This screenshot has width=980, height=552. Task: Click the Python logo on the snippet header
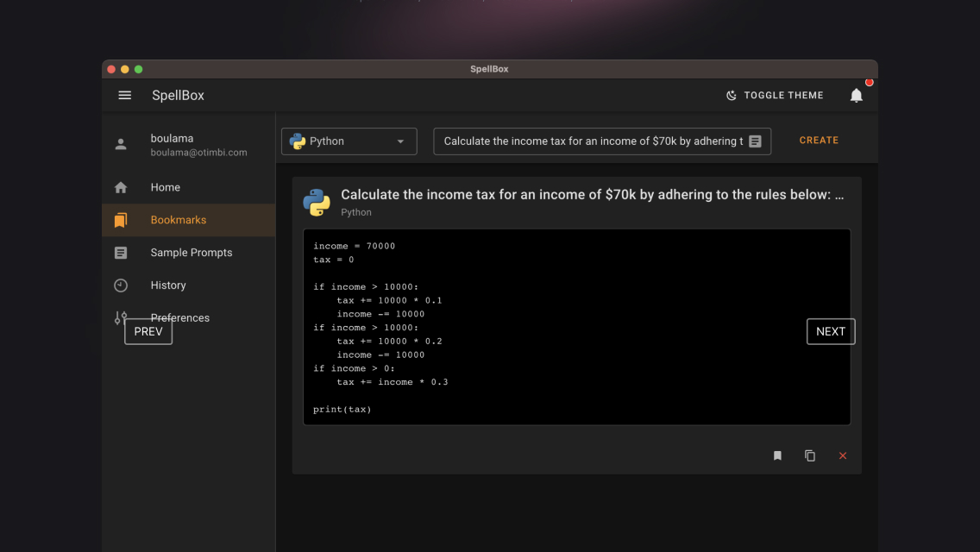click(317, 202)
